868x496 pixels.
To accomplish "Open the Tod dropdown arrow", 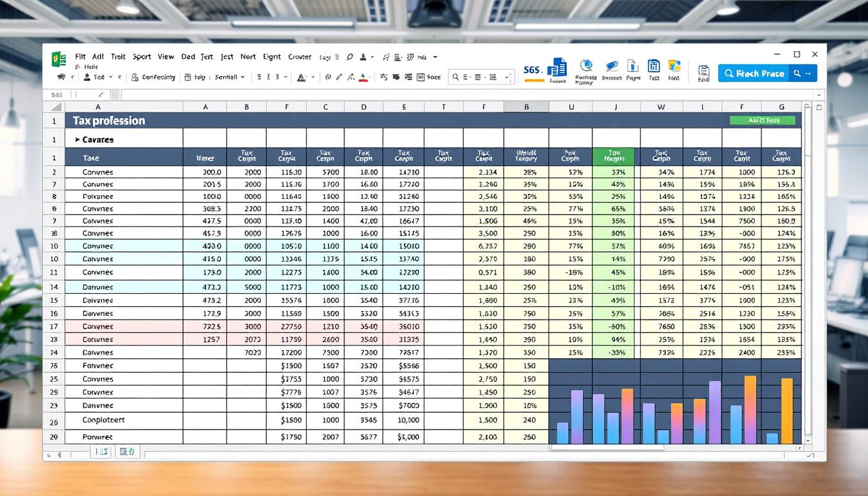I will click(x=110, y=77).
